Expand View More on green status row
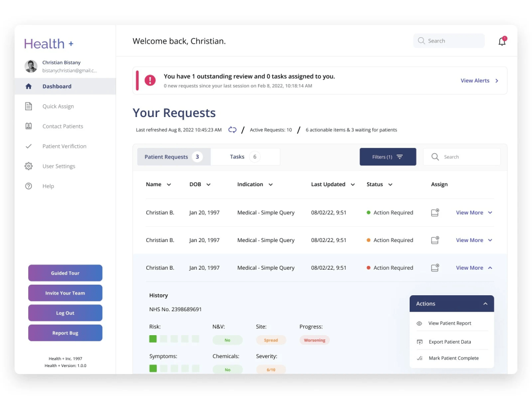Screen dimensions: 532x399 pos(474,212)
